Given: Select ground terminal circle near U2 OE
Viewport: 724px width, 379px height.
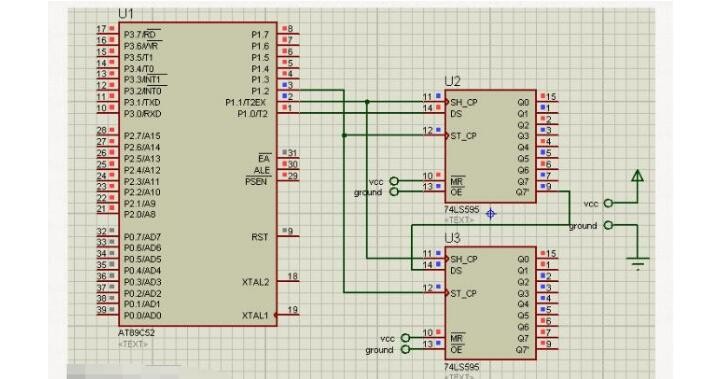Looking at the screenshot, I should 394,192.
